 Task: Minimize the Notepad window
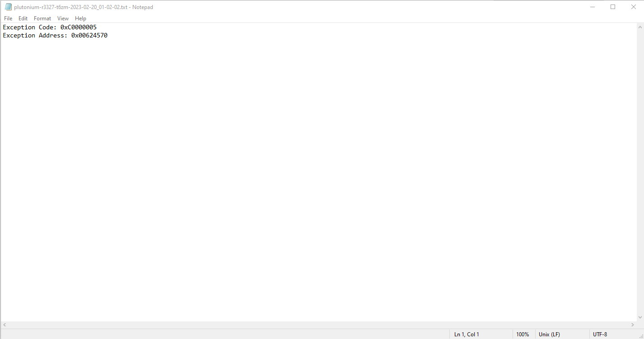pyautogui.click(x=592, y=7)
